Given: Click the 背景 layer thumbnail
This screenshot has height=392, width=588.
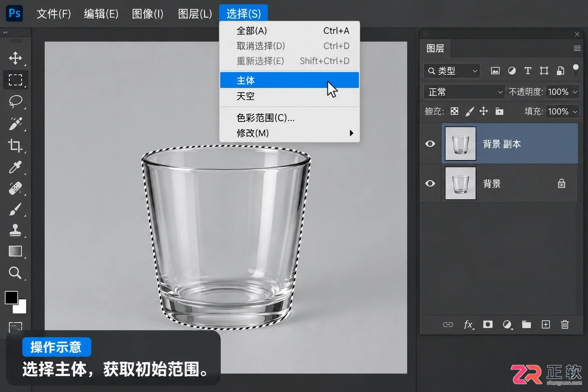Looking at the screenshot, I should (460, 183).
